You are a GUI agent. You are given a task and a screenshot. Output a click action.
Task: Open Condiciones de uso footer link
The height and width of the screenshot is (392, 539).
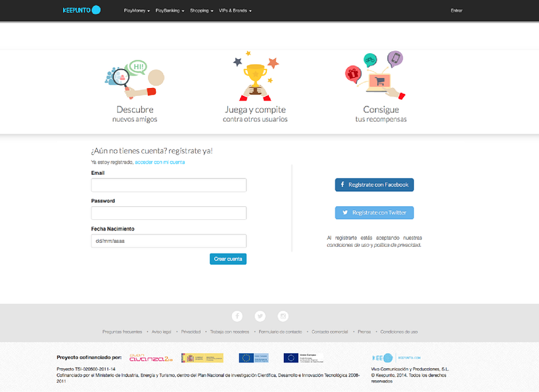click(x=399, y=332)
